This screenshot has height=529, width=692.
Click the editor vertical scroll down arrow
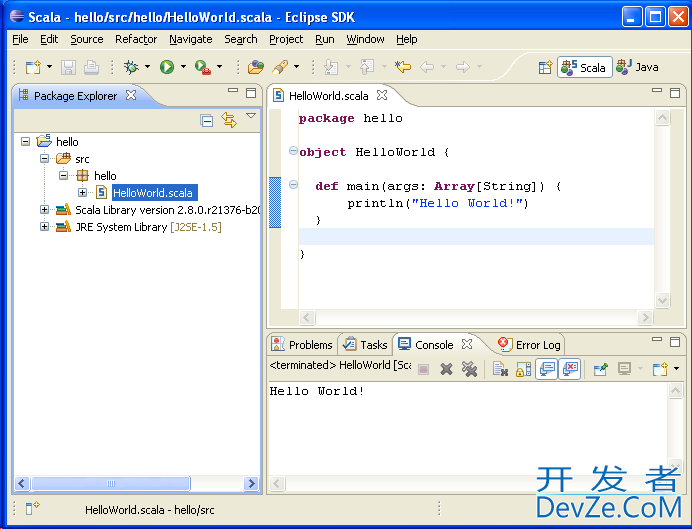(x=662, y=300)
